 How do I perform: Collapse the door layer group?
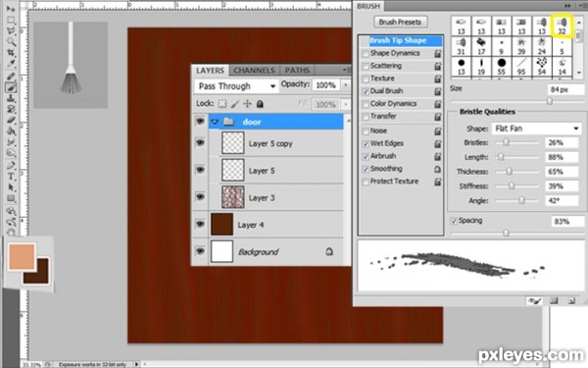tap(215, 122)
